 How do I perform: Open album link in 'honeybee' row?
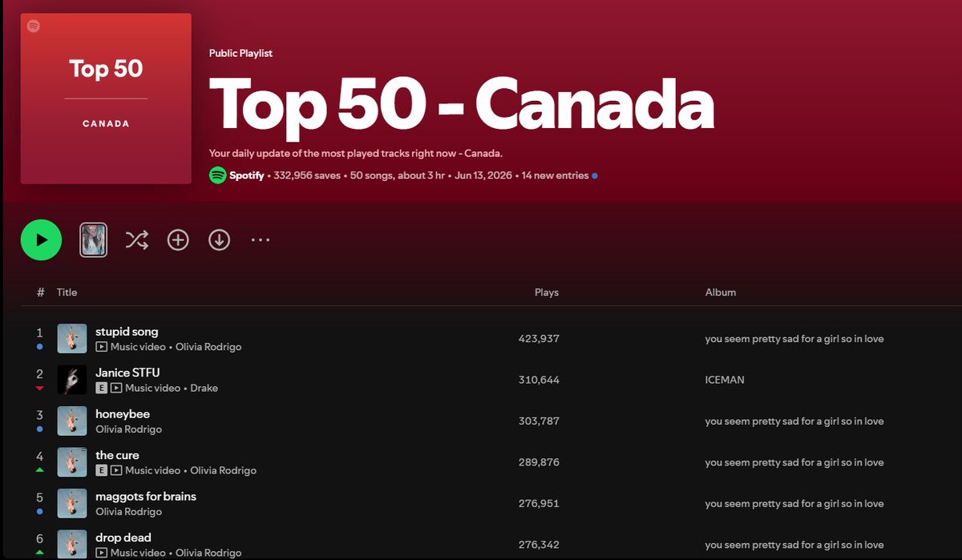[794, 421]
